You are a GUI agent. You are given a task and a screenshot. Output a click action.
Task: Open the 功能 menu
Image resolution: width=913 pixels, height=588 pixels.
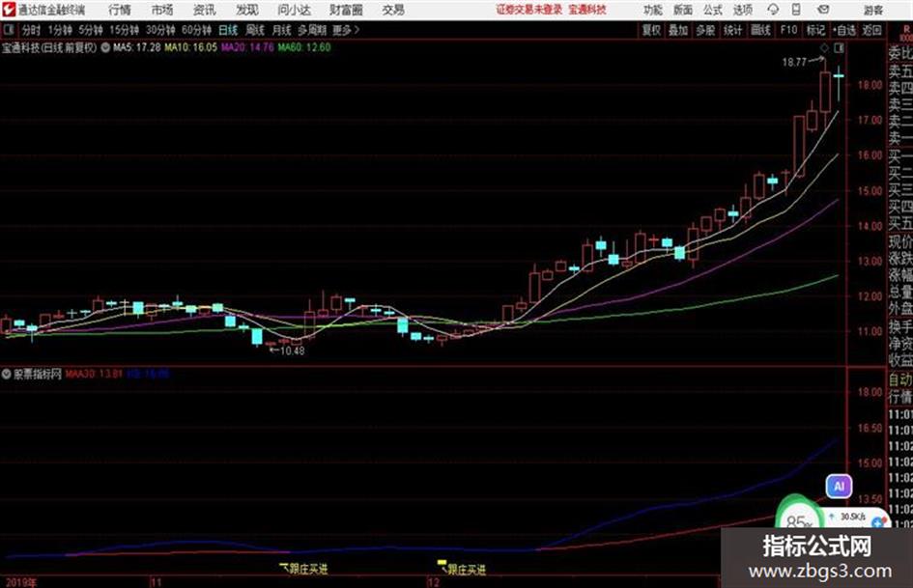click(653, 10)
